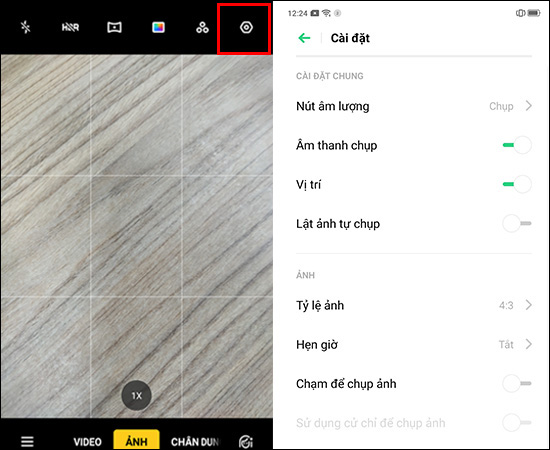The image size is (550, 450).
Task: Tap the ẢNH photo mode button
Action: (136, 440)
